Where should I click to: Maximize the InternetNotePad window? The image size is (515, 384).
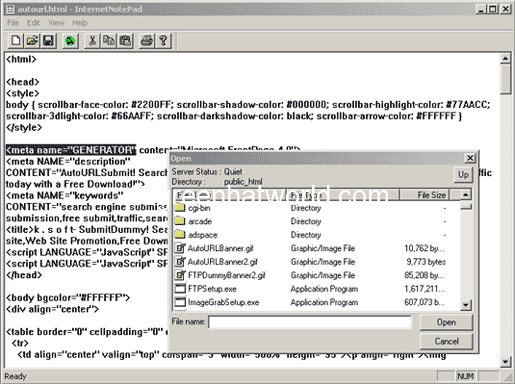click(x=492, y=9)
